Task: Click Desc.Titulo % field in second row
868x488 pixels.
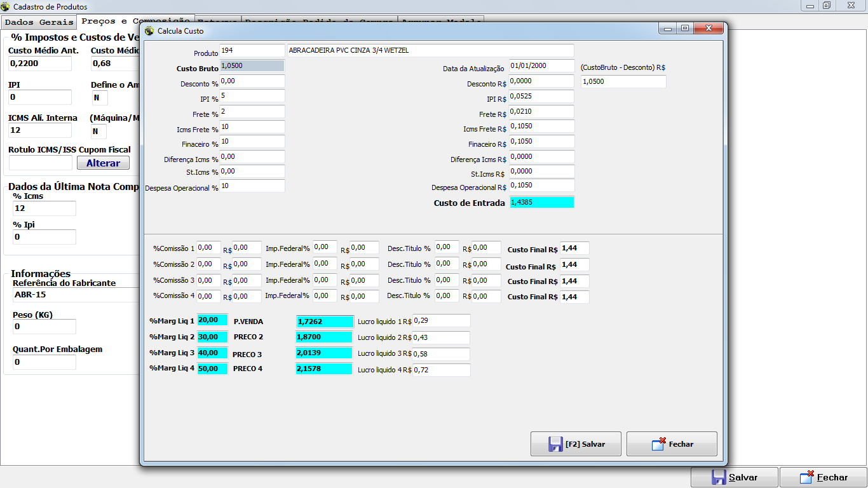Action: [x=447, y=264]
